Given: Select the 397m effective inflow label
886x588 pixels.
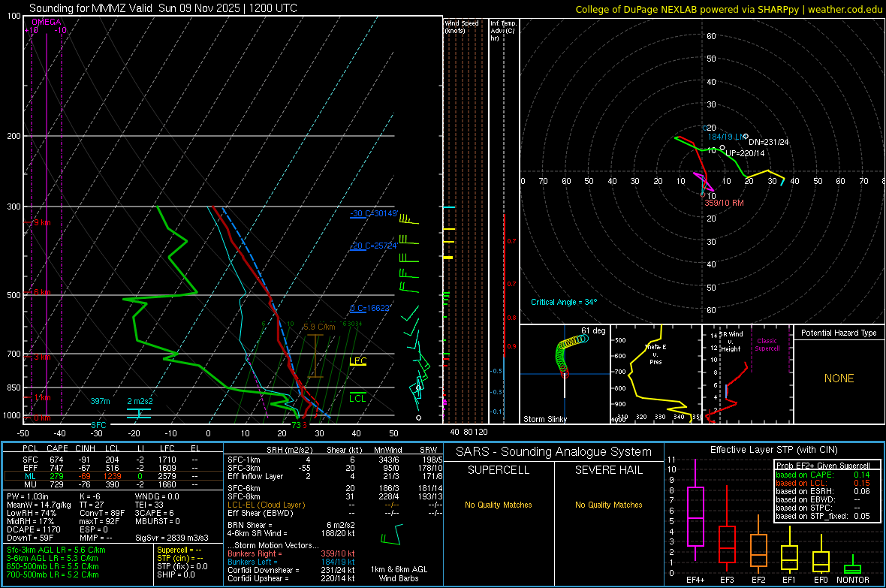Looking at the screenshot, I should [x=100, y=401].
